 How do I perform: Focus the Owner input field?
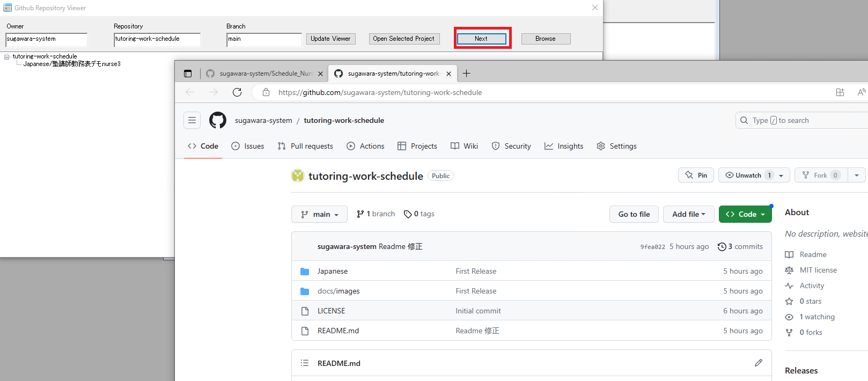coord(46,40)
